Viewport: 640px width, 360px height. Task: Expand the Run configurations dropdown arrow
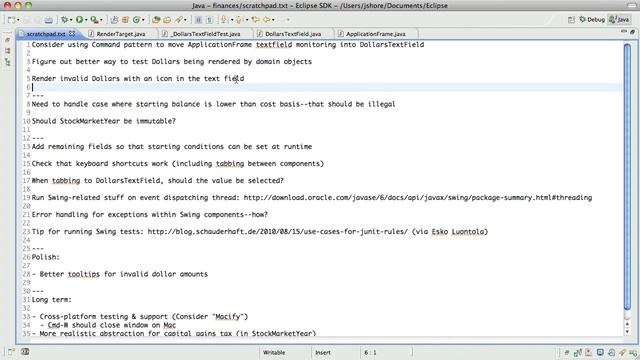[86, 20]
